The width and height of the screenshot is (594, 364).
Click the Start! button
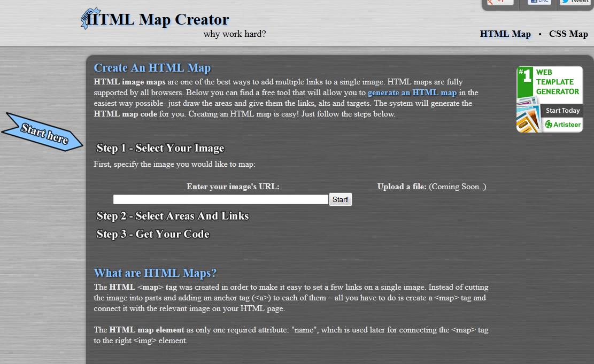341,199
